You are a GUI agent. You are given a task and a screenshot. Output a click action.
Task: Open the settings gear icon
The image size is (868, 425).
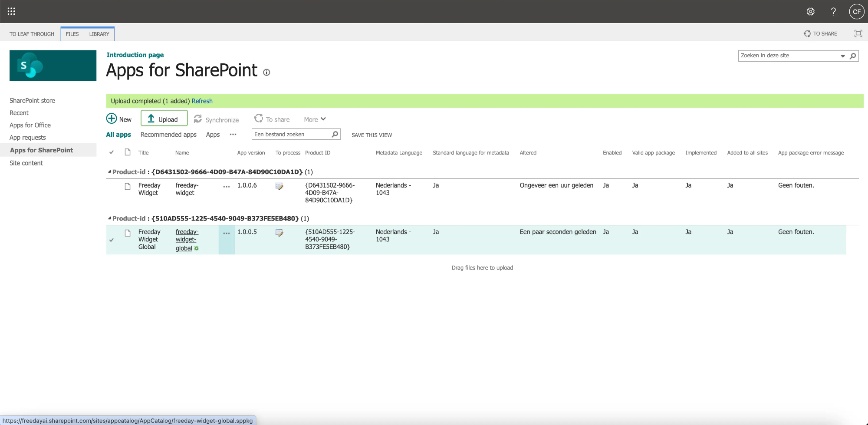(x=810, y=12)
